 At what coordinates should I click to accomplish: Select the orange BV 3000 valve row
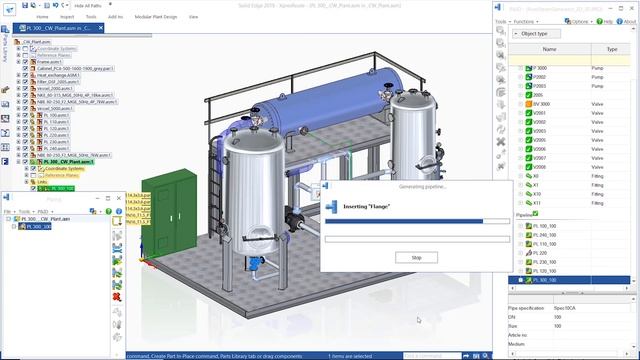point(570,104)
